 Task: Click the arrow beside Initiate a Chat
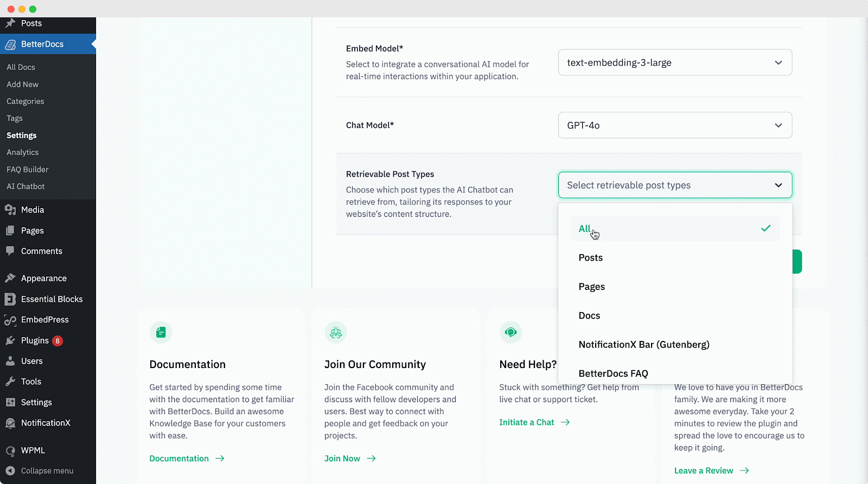pyautogui.click(x=565, y=422)
